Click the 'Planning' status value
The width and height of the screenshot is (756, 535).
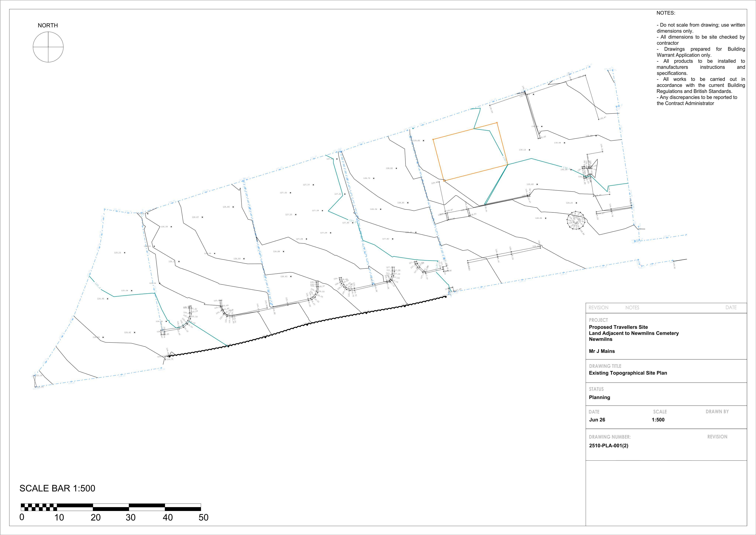(x=600, y=398)
